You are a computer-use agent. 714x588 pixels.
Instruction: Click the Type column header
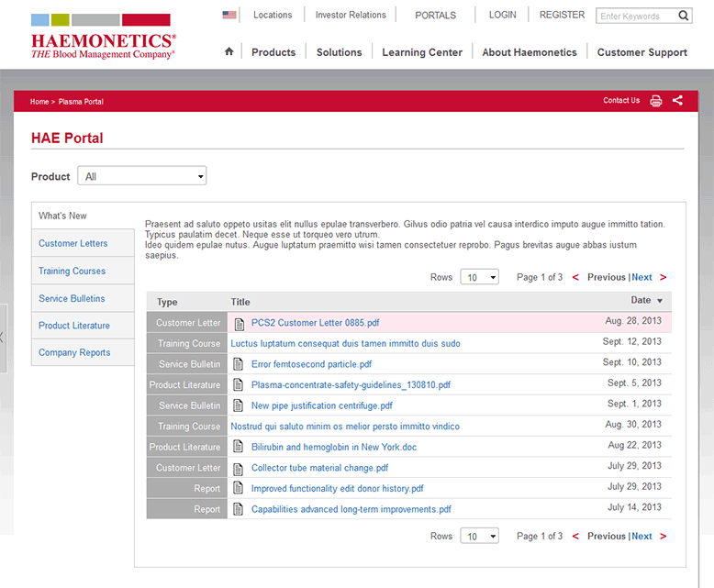167,302
